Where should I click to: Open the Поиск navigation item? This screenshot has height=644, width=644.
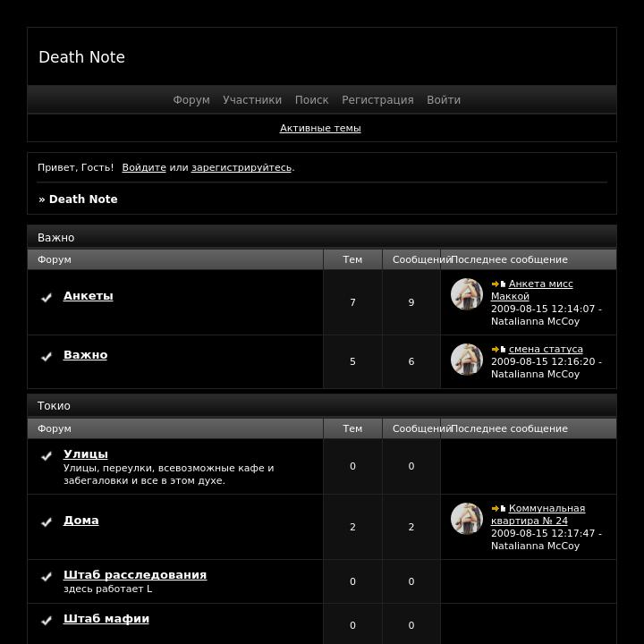(312, 100)
